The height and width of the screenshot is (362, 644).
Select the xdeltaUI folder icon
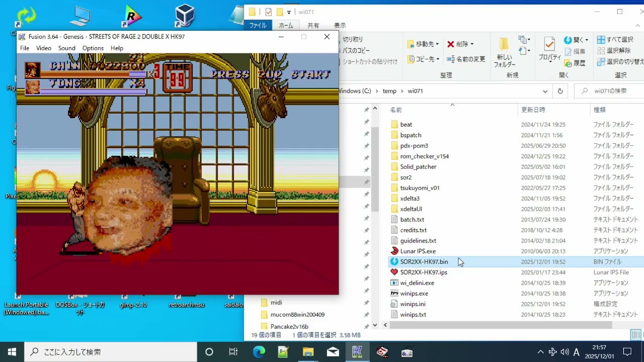pyautogui.click(x=394, y=209)
